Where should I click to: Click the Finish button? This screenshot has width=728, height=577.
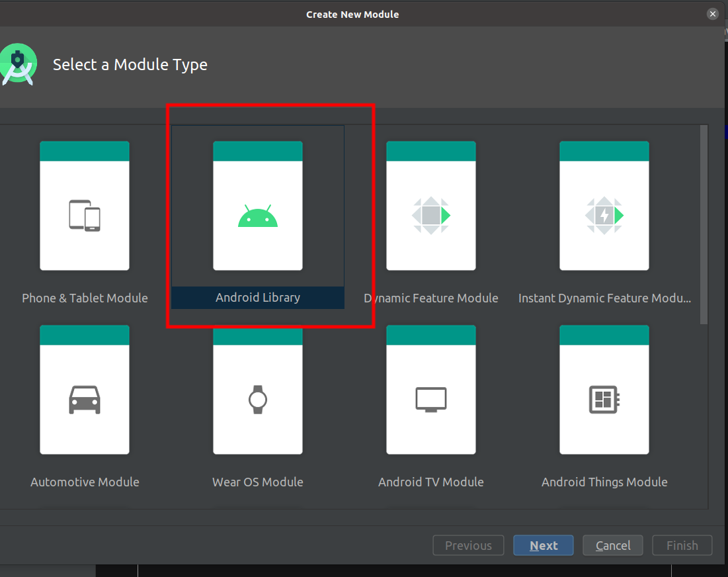[682, 545]
